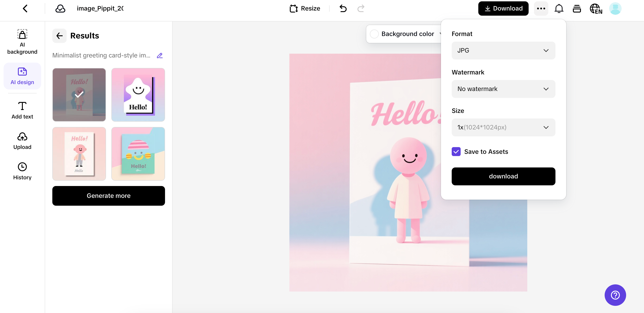Click the cloud save status icon
Screen dimensions: 644x313
point(60,8)
